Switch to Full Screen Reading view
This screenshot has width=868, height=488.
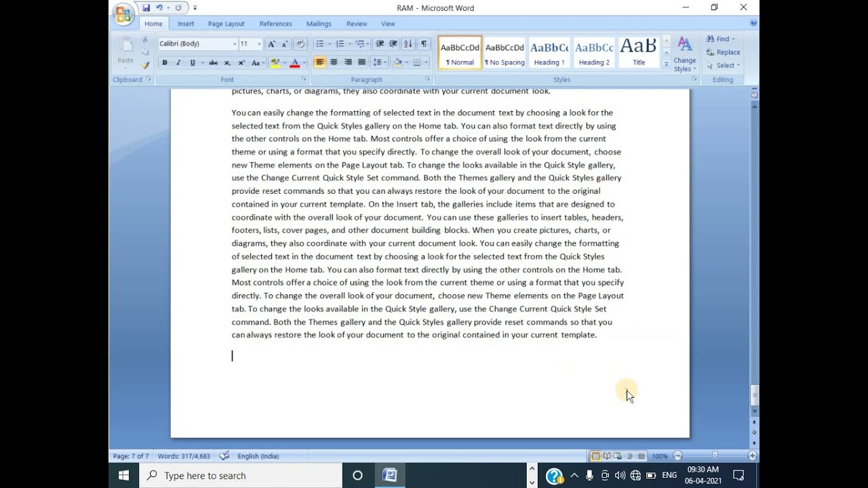(607, 456)
